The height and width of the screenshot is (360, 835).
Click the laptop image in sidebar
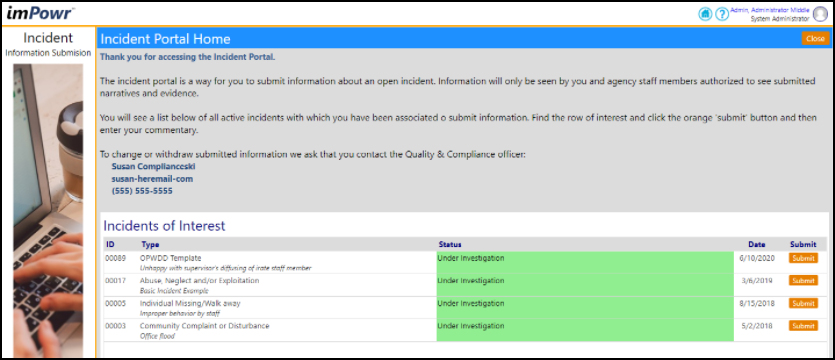[x=48, y=210]
